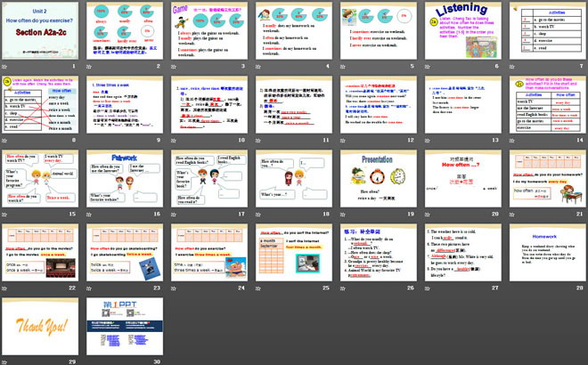Click the animation star icon under slide 11
The image size is (588, 365).
[x=258, y=141]
